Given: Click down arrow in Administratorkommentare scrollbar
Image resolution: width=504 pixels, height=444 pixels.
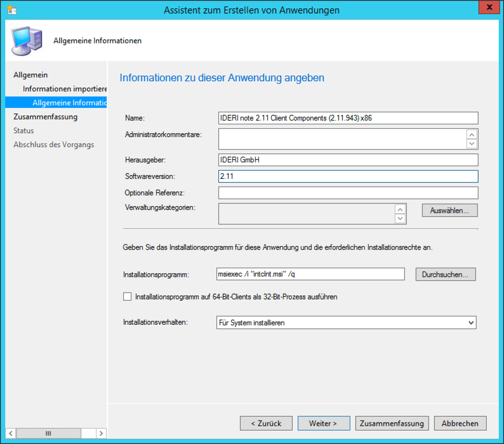Looking at the screenshot, I should (472, 143).
